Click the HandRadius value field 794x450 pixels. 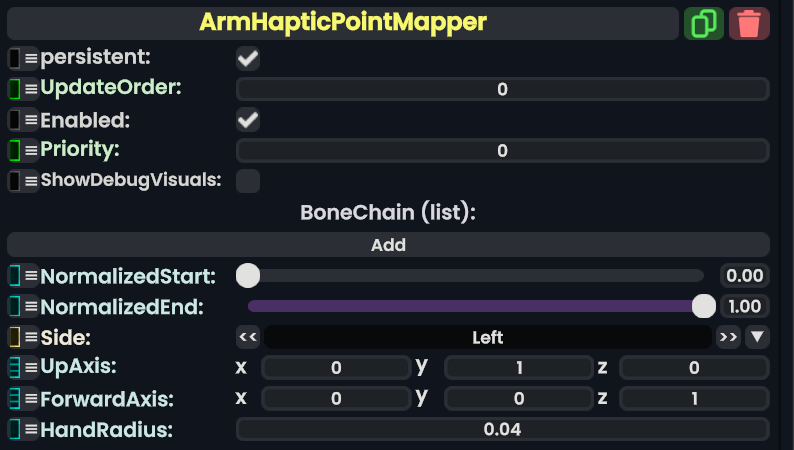[x=502, y=430]
